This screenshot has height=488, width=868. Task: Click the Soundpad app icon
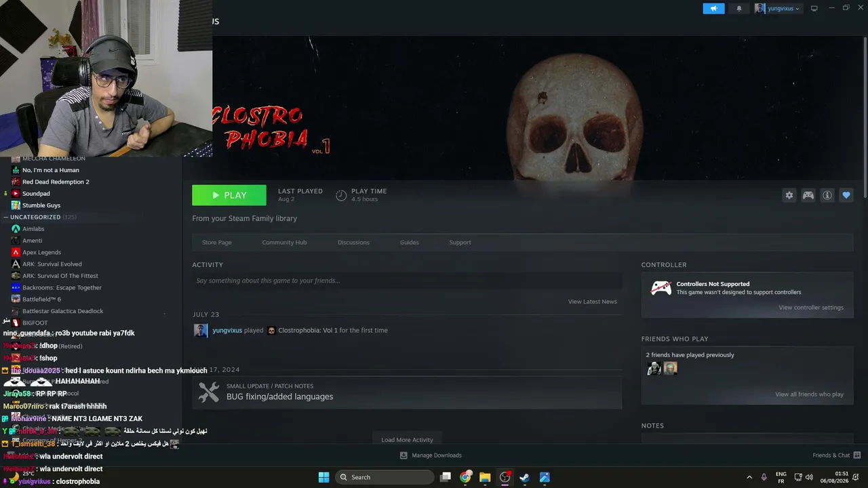(16, 193)
